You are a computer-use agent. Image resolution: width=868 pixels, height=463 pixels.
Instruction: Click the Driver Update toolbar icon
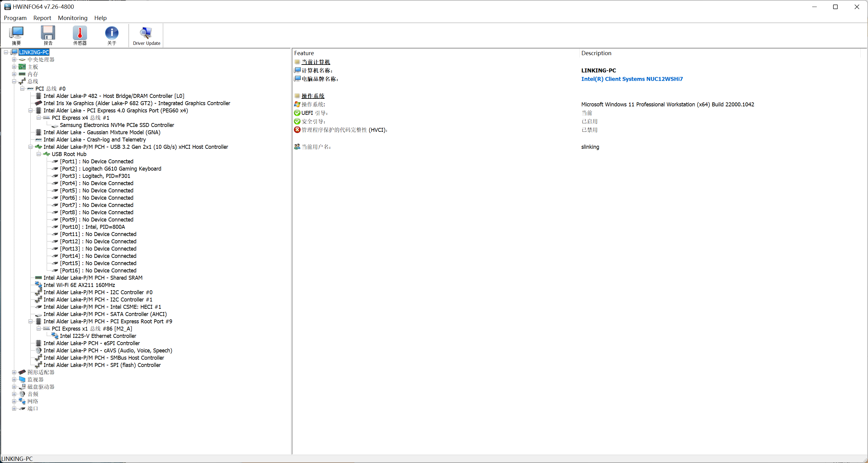(146, 35)
